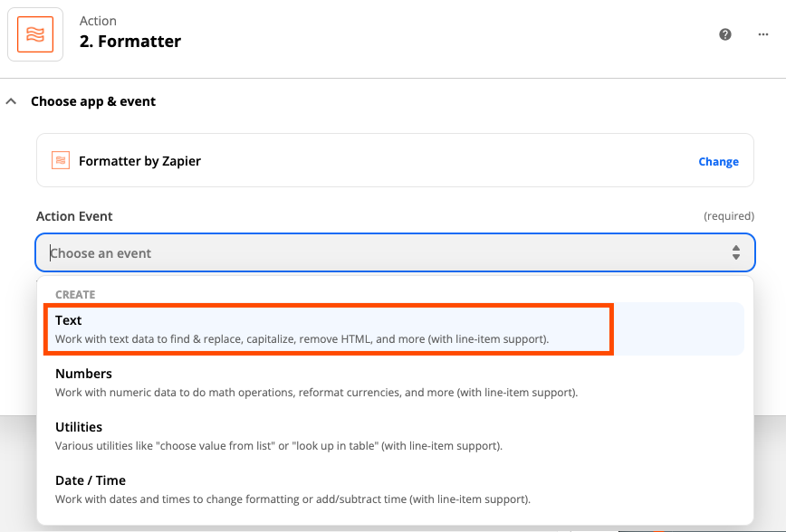Toggle the Action Event dropdown arrows
Image resolution: width=786 pixels, height=532 pixels.
pyautogui.click(x=736, y=253)
